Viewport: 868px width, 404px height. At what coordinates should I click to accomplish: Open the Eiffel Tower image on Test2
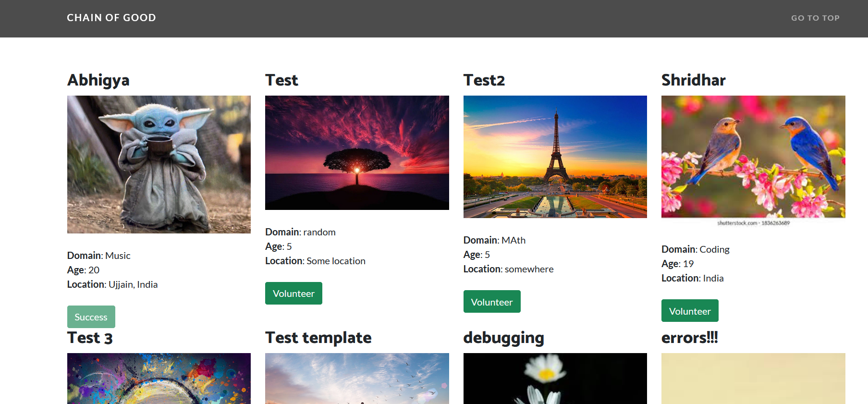pyautogui.click(x=555, y=157)
